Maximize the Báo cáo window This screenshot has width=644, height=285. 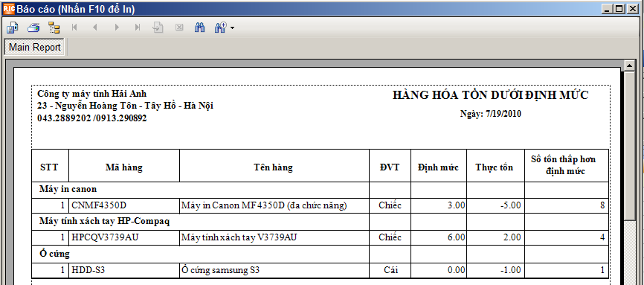(x=619, y=9)
